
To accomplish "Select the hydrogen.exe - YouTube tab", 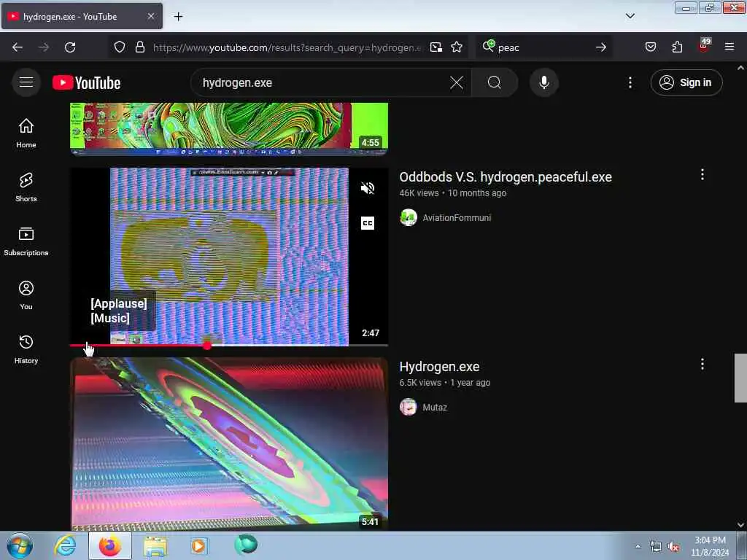I will point(82,17).
